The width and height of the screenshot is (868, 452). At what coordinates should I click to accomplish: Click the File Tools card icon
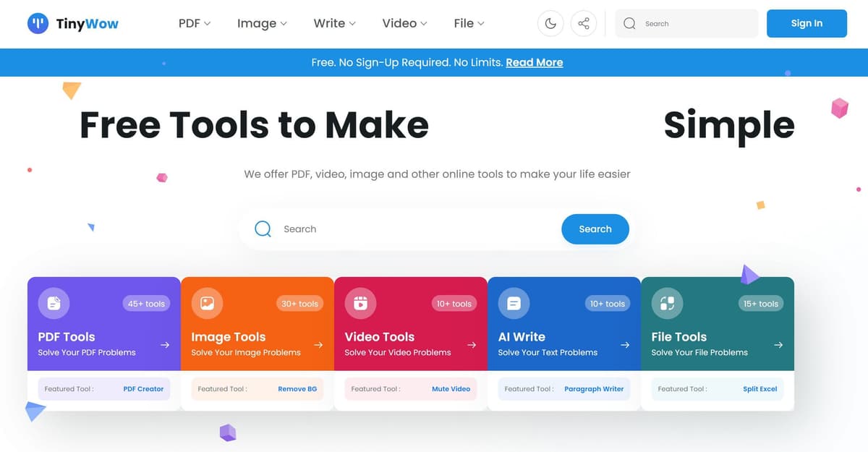click(x=667, y=304)
